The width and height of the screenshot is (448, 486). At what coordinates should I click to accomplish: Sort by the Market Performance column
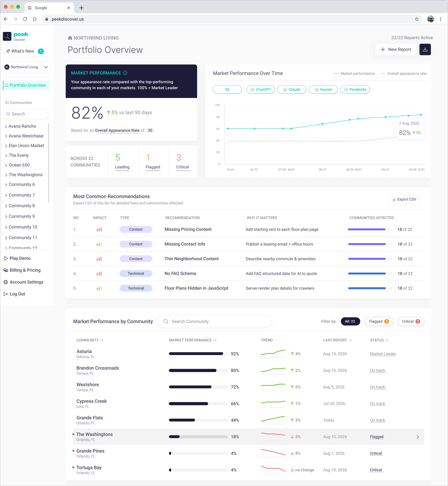tap(193, 340)
